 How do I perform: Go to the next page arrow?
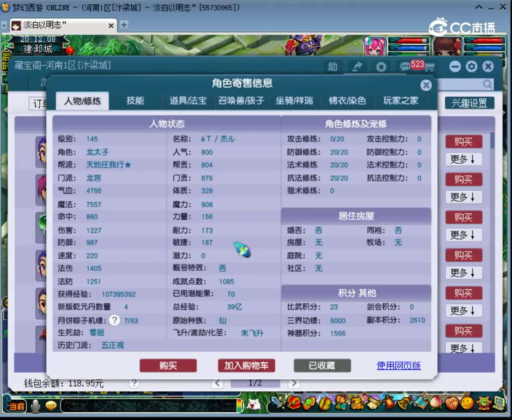point(294,383)
